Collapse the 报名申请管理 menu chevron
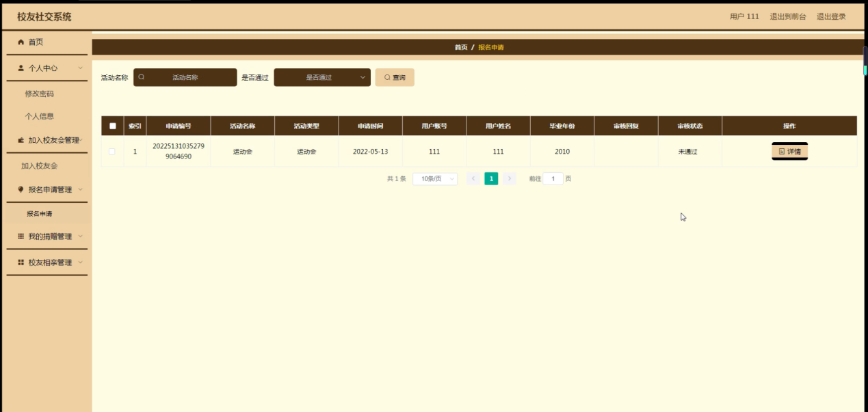This screenshot has width=868, height=412. click(x=80, y=190)
